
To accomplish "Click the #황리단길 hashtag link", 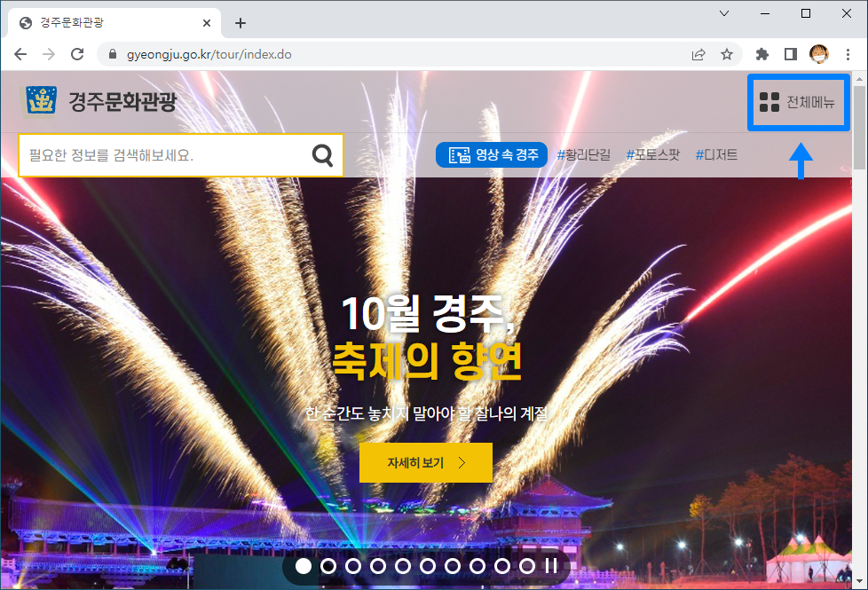I will (583, 155).
